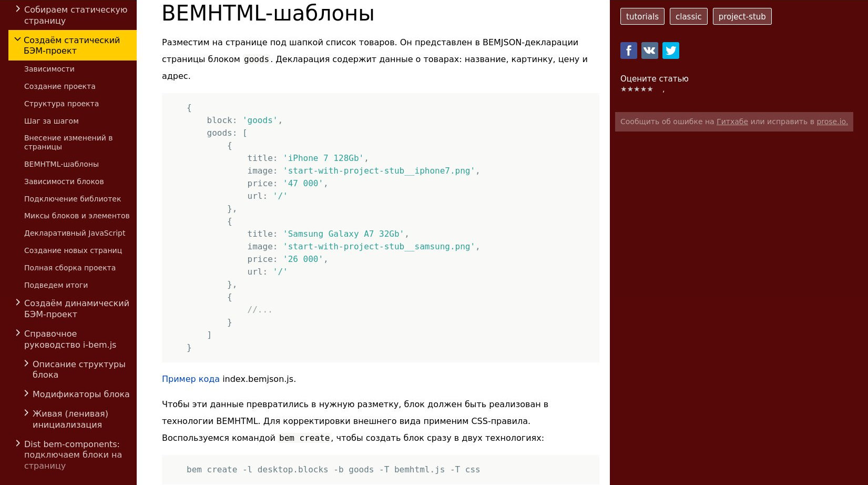Screen dimensions: 868x485
Task: Open Создаём статический БЭМ-проект article
Action: [72, 45]
